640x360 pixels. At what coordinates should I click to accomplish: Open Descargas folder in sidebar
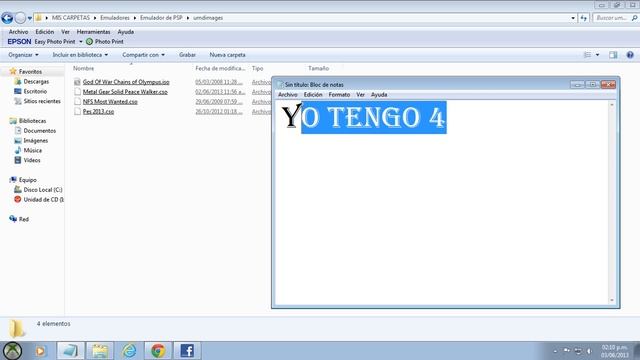(36, 82)
